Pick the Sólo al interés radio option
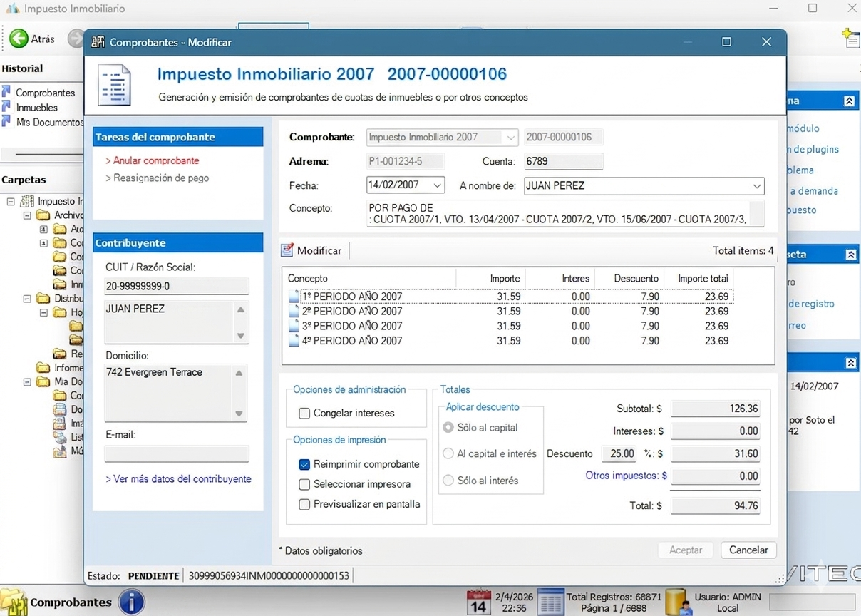 click(448, 481)
